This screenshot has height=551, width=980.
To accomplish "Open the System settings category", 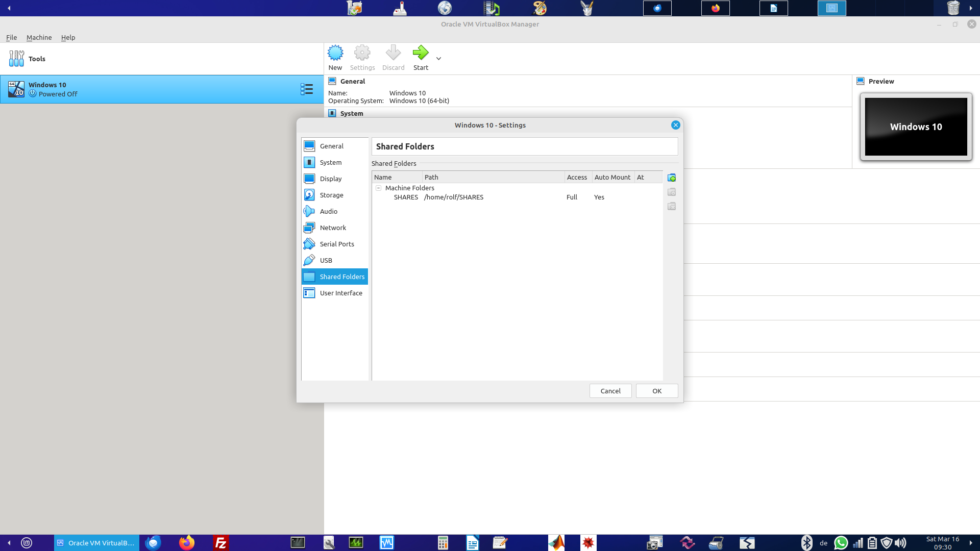I will pyautogui.click(x=335, y=162).
